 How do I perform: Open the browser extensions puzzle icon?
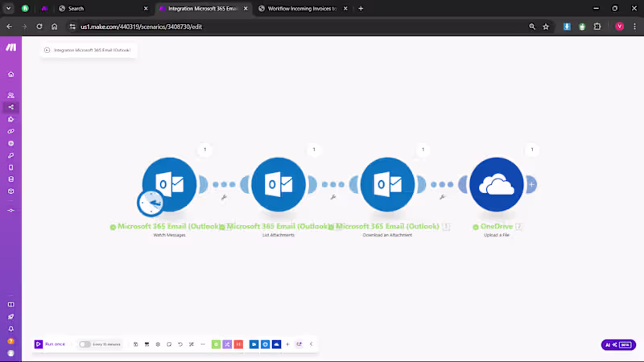click(x=597, y=27)
